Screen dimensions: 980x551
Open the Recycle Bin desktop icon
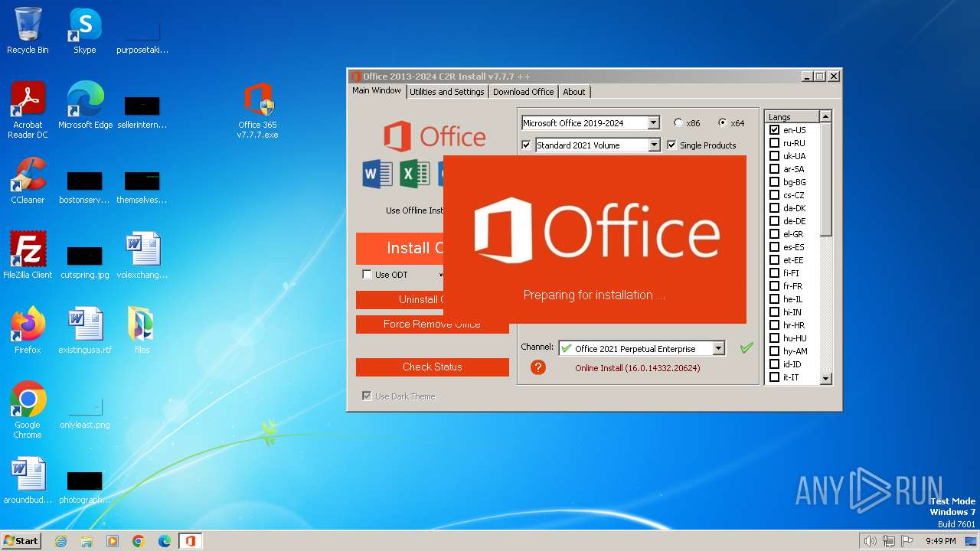[x=28, y=31]
